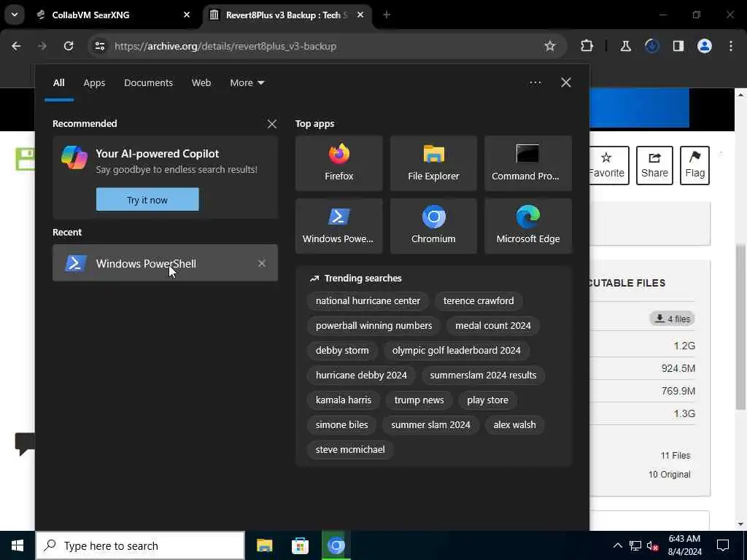Reload the archive.org page
The width and height of the screenshot is (747, 560).
[69, 46]
